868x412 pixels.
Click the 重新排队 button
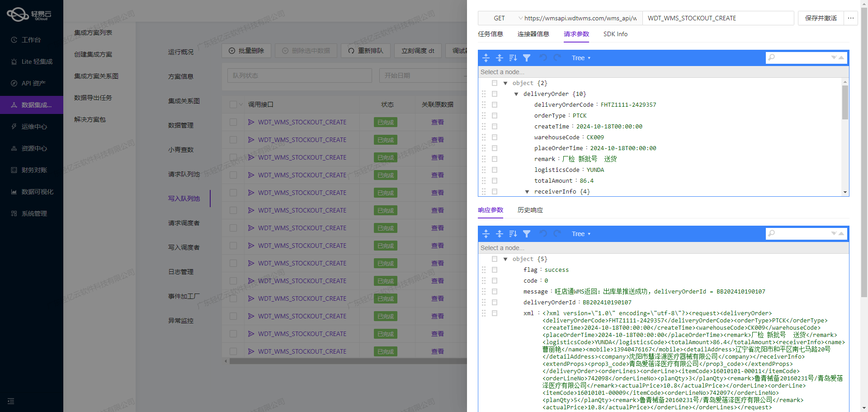366,51
